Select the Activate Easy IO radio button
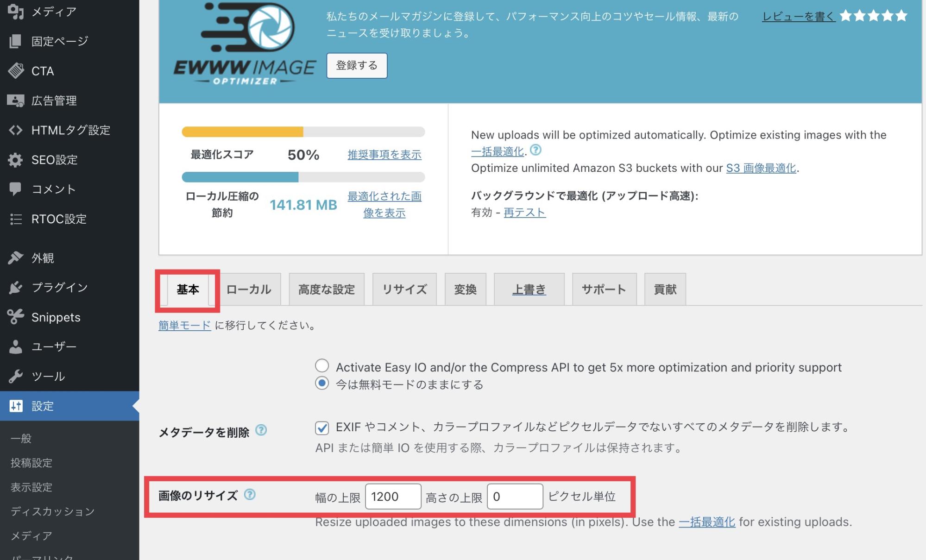The width and height of the screenshot is (926, 560). (x=322, y=366)
